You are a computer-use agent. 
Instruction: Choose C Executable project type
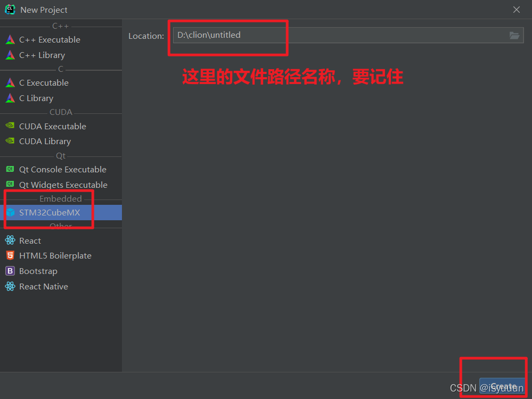click(61, 82)
